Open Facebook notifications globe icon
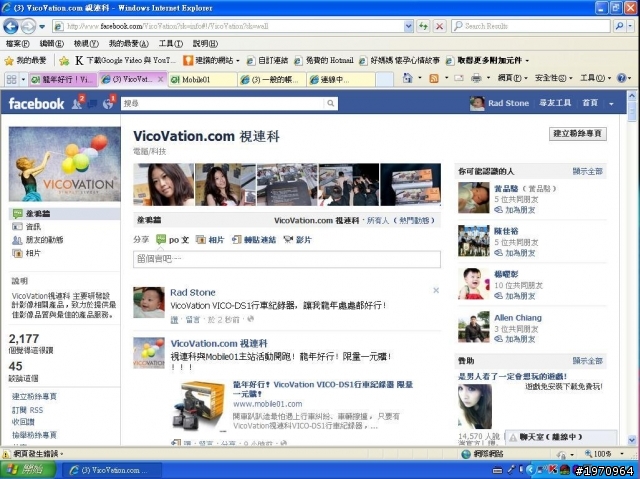This screenshot has width=640, height=479. (109, 103)
